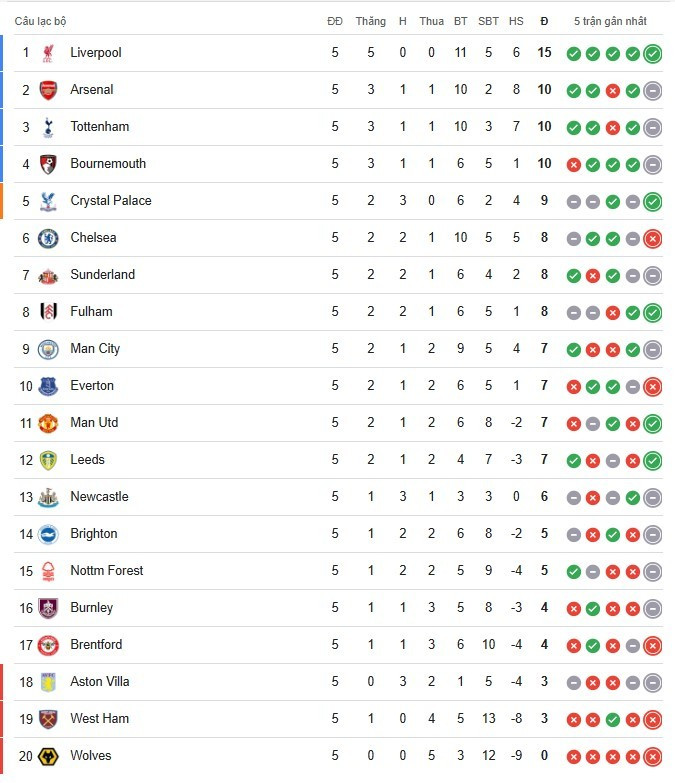Viewport: 675px width, 783px height.
Task: Click Wolves' latest circled loss icon
Action: click(x=653, y=757)
